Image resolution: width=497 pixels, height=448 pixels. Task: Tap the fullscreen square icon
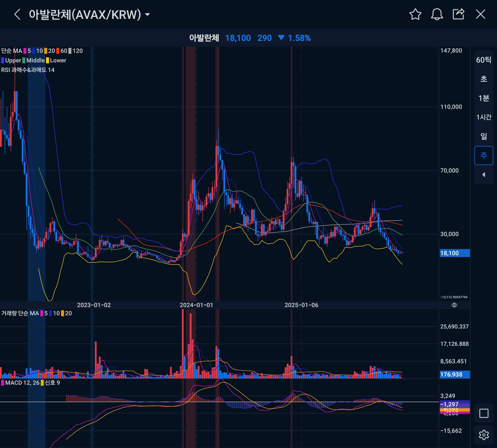[484, 413]
